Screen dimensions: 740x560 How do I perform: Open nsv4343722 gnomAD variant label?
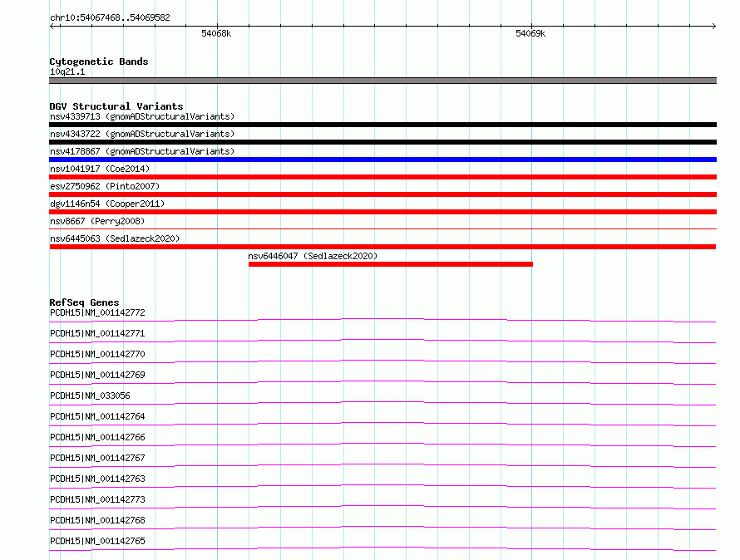(142, 134)
